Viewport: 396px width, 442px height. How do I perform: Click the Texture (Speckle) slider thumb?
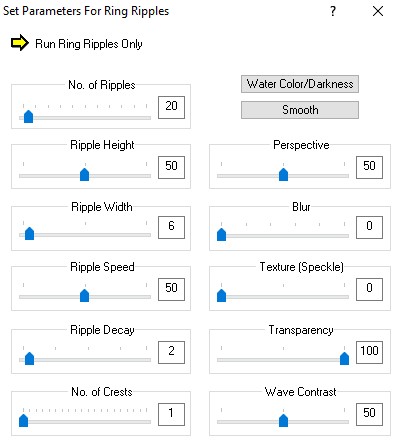pyautogui.click(x=222, y=295)
